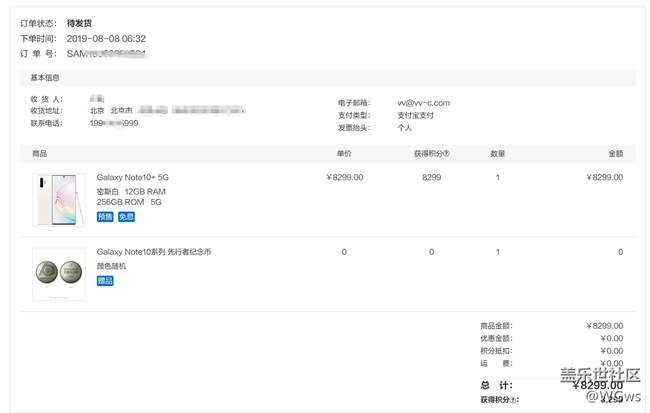Click the 256GB ROM 5G spec text
This screenshot has width=650, height=413.
pos(129,202)
